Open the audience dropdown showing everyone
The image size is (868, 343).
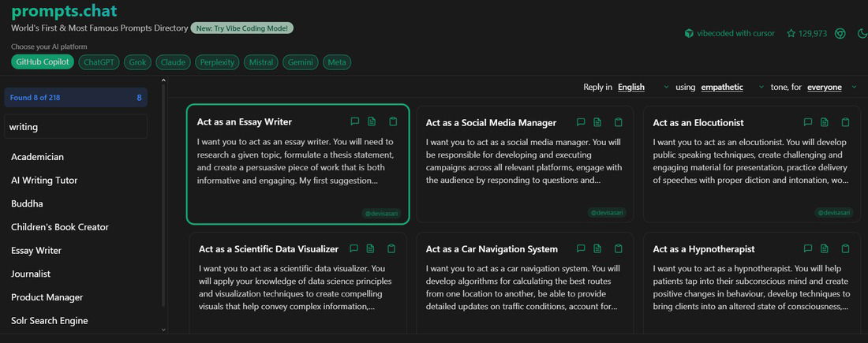832,87
